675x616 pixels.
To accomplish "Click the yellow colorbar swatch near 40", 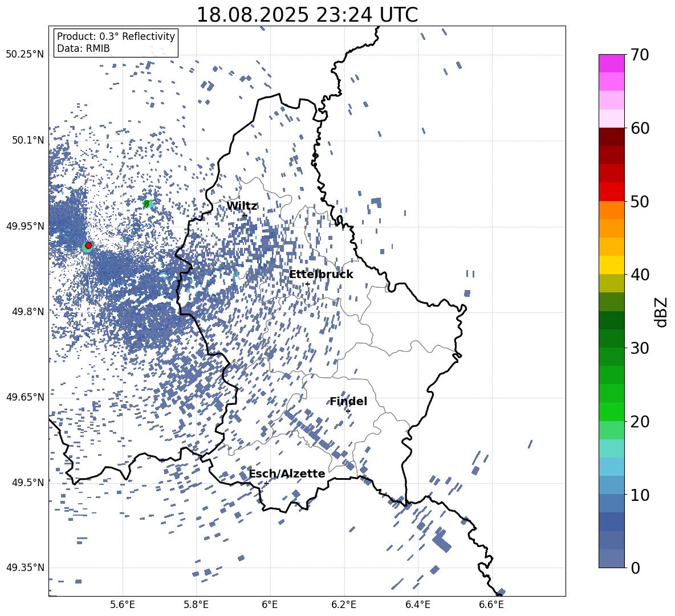I will click(612, 265).
